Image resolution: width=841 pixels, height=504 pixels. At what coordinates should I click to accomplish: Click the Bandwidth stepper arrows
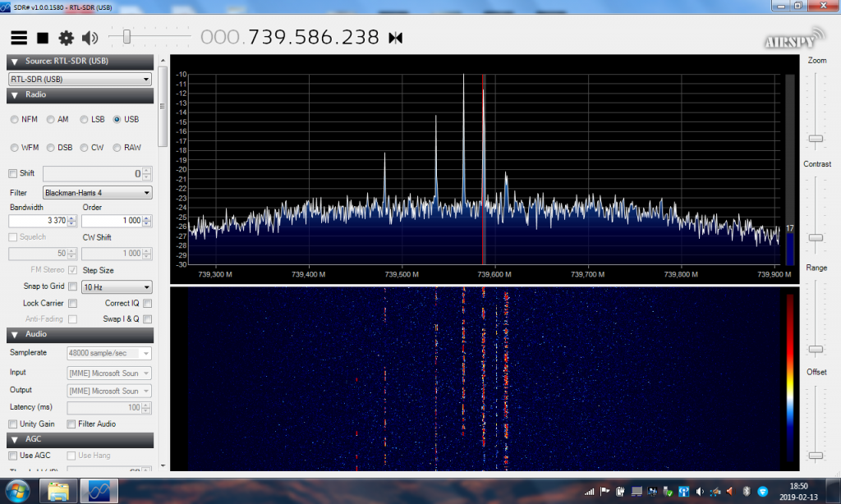(72, 220)
